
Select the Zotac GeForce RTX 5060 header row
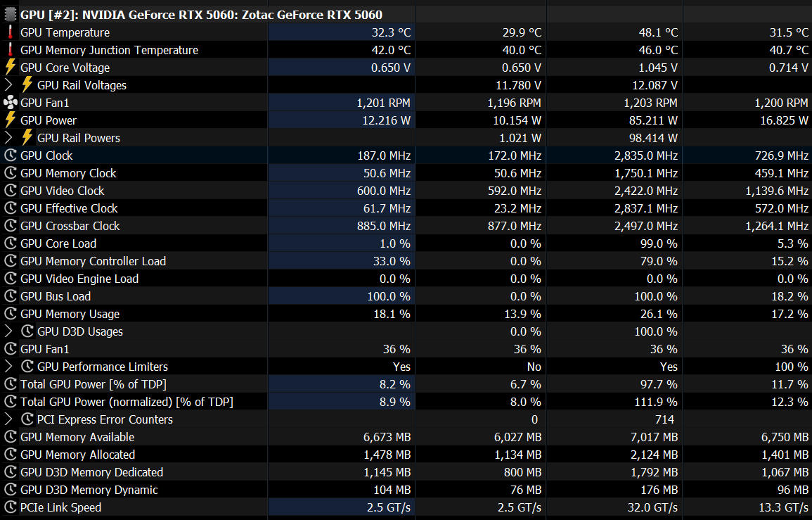coord(201,15)
